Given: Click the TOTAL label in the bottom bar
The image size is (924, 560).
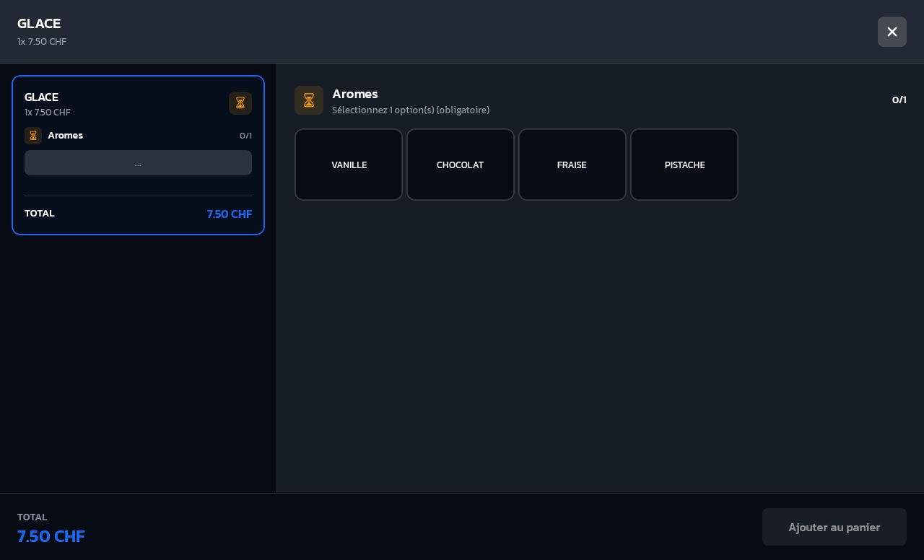Looking at the screenshot, I should point(32,517).
